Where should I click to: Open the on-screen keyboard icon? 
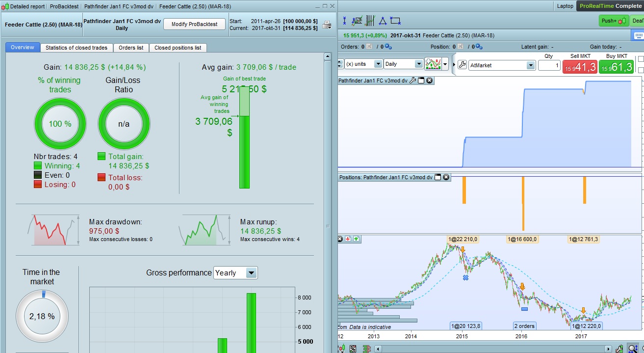638,35
